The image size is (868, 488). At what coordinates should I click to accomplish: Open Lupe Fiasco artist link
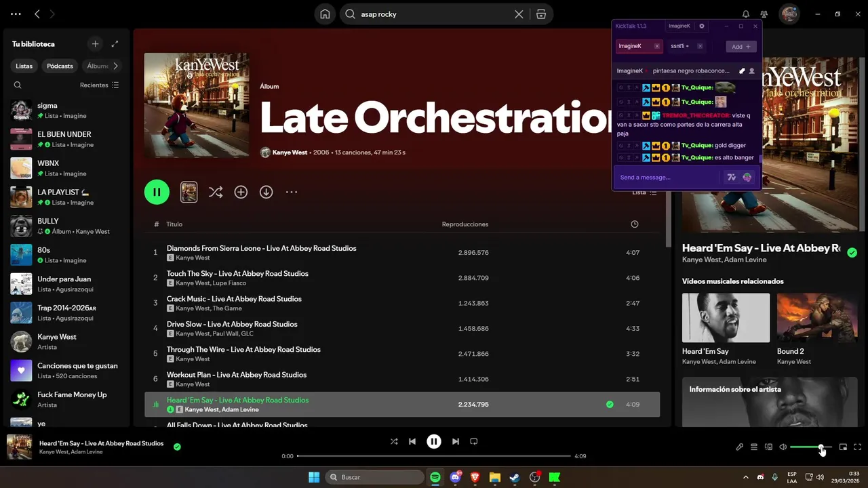click(229, 283)
